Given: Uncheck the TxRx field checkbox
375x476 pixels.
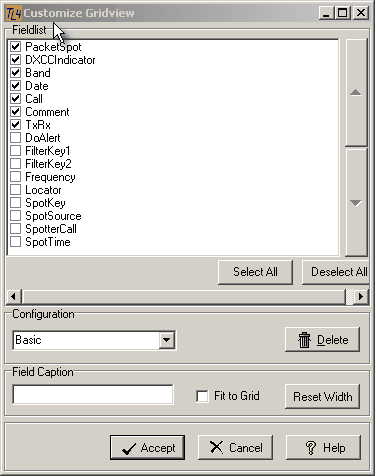Looking at the screenshot, I should point(15,125).
